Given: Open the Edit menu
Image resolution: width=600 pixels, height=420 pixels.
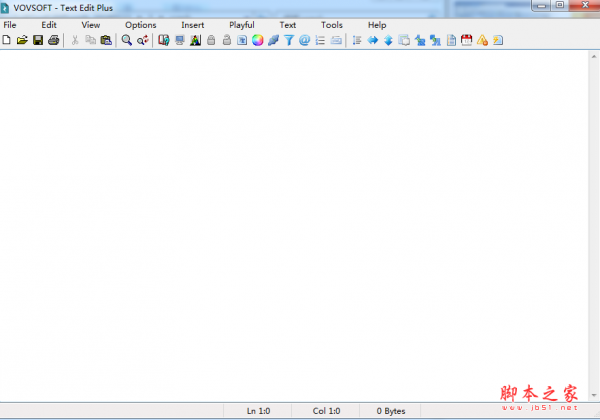Looking at the screenshot, I should (x=49, y=25).
